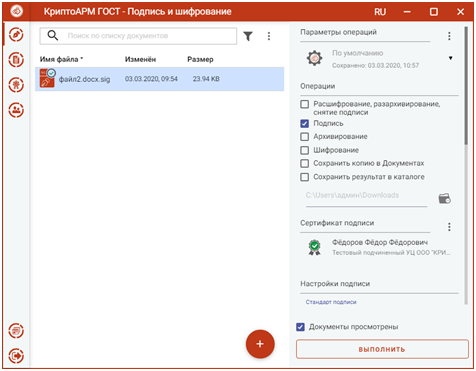Close the КриптоАРМ window
Viewport: 476px width, 371px height.
click(x=460, y=12)
